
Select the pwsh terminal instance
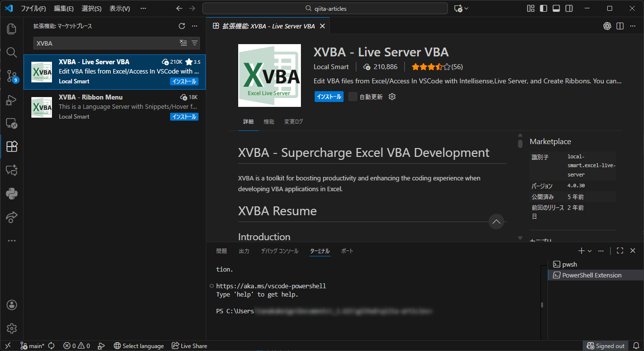pos(595,264)
